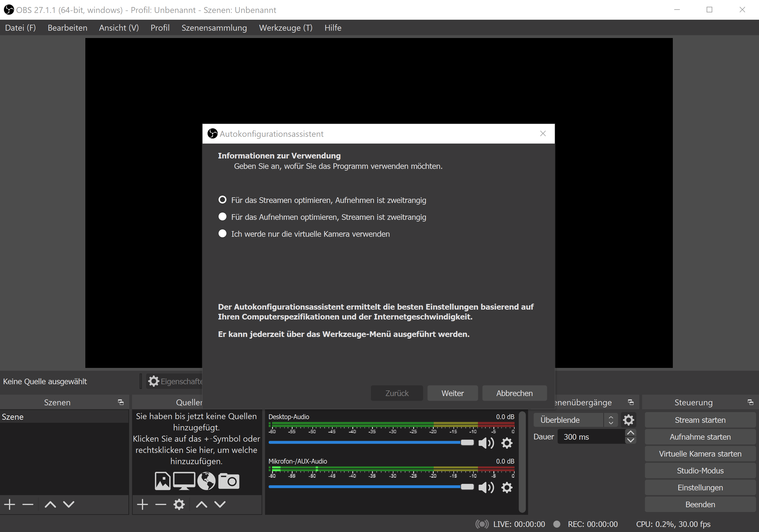Mute the Mikrofon-/AUX-Audio speaker icon
This screenshot has width=759, height=532.
[x=486, y=488]
